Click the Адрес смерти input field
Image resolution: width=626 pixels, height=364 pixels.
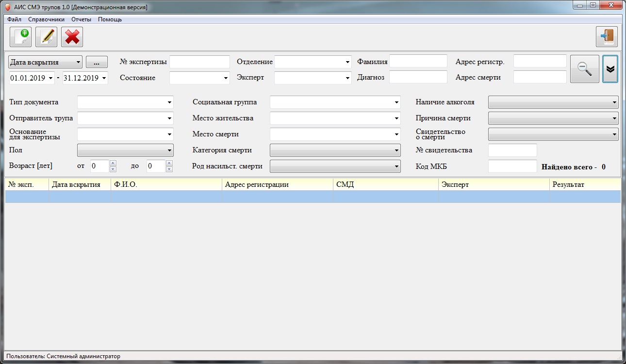point(540,77)
